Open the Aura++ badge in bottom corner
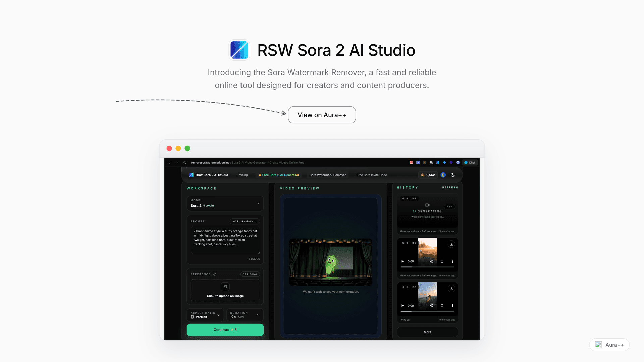Viewport: 644px width, 362px height. click(609, 345)
